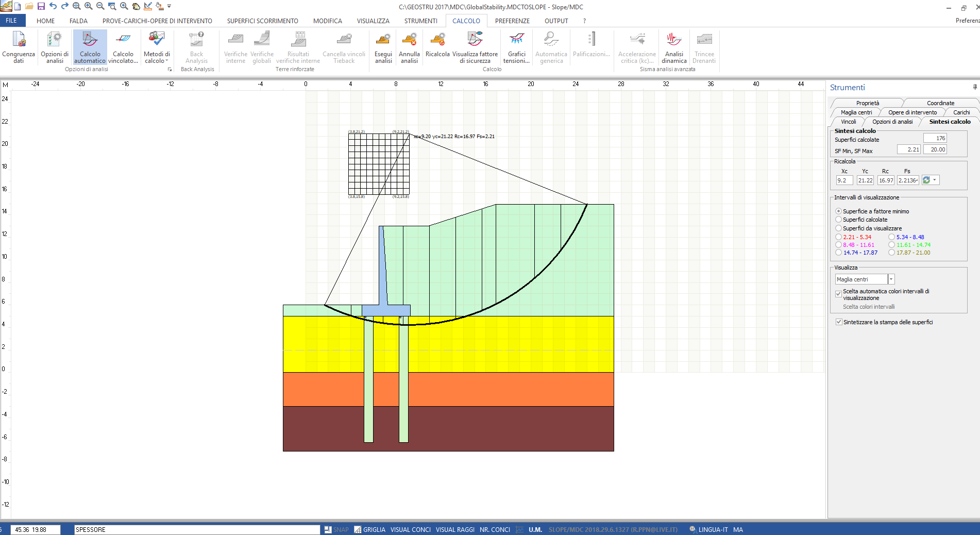
Task: Zoom to full extents with magnifier-arrows icon
Action: click(x=77, y=6)
